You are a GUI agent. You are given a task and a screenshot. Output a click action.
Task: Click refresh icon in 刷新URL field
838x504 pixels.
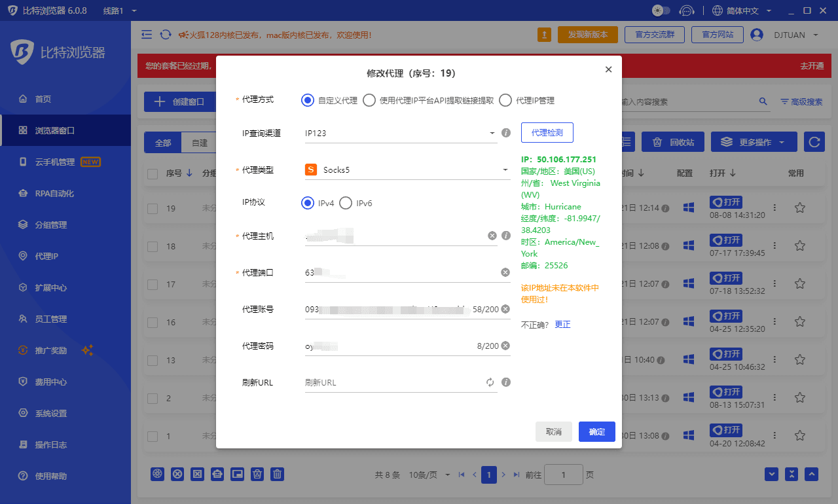[x=490, y=382]
